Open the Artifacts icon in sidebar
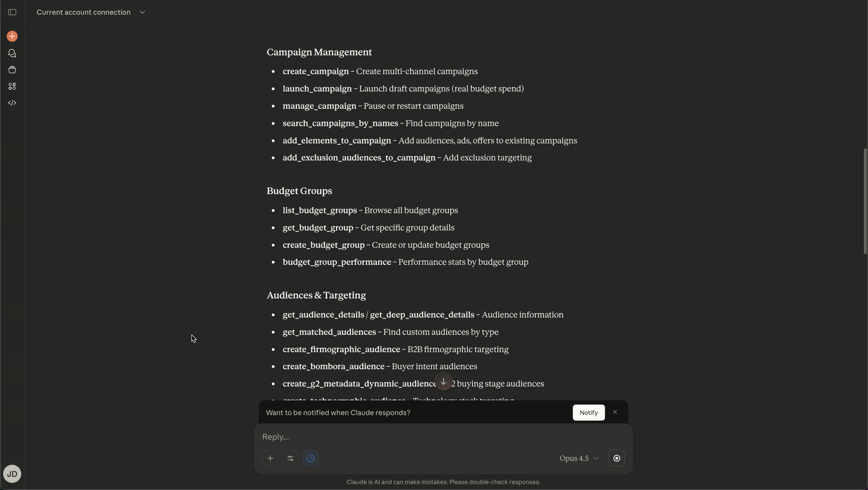The width and height of the screenshot is (868, 490). click(12, 86)
